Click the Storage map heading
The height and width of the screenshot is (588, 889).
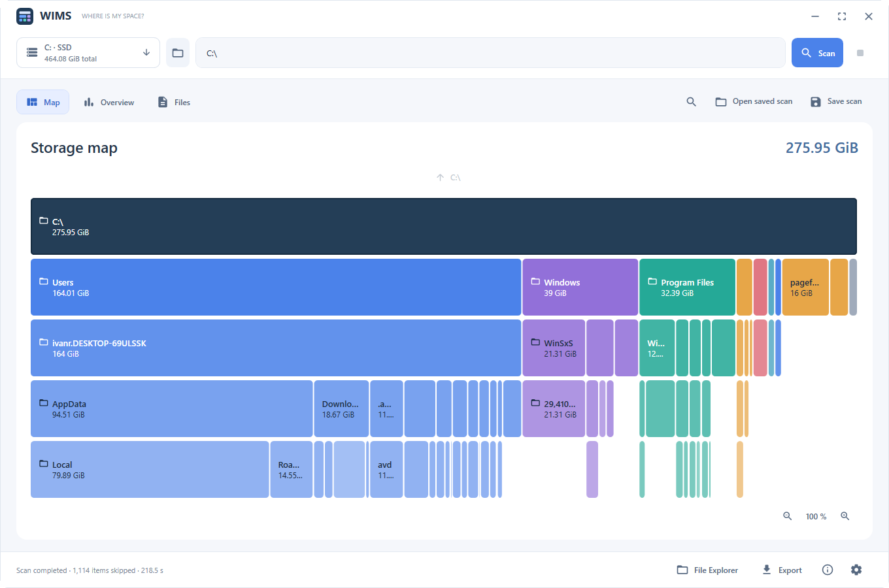[x=74, y=148]
